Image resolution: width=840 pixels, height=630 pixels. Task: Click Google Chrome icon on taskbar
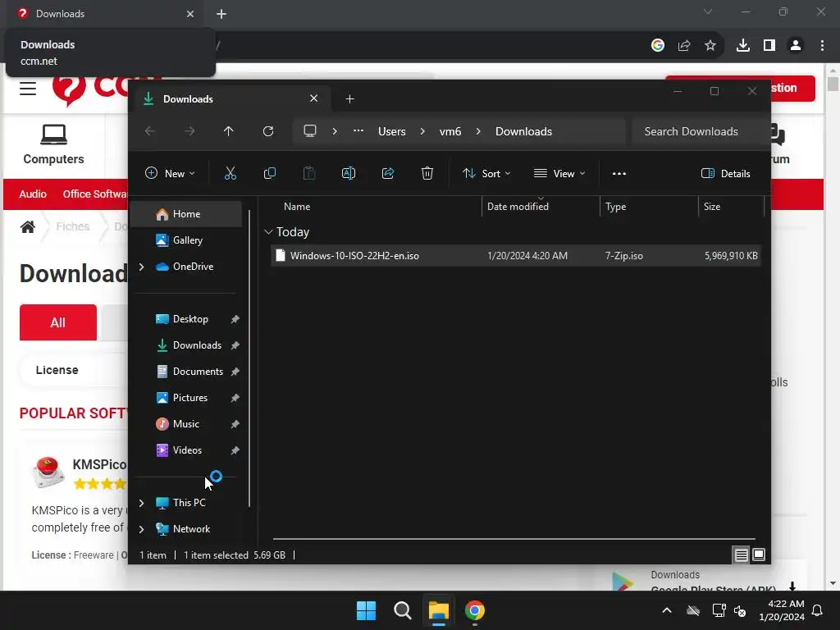[x=475, y=610]
